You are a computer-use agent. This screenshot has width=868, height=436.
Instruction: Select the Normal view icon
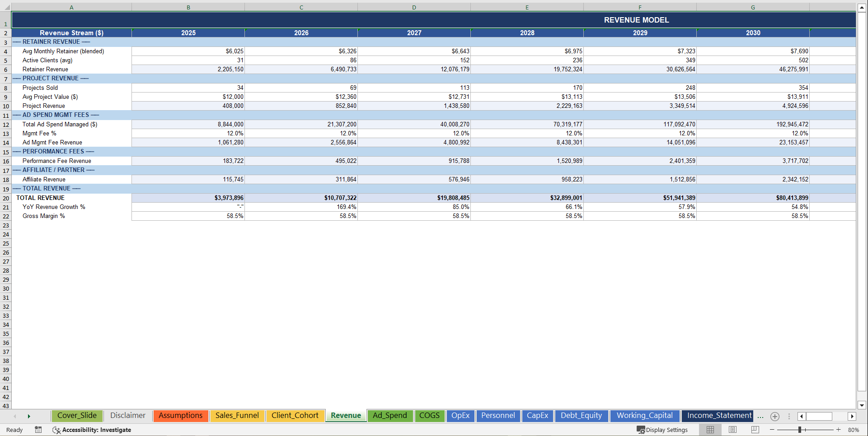pyautogui.click(x=710, y=430)
